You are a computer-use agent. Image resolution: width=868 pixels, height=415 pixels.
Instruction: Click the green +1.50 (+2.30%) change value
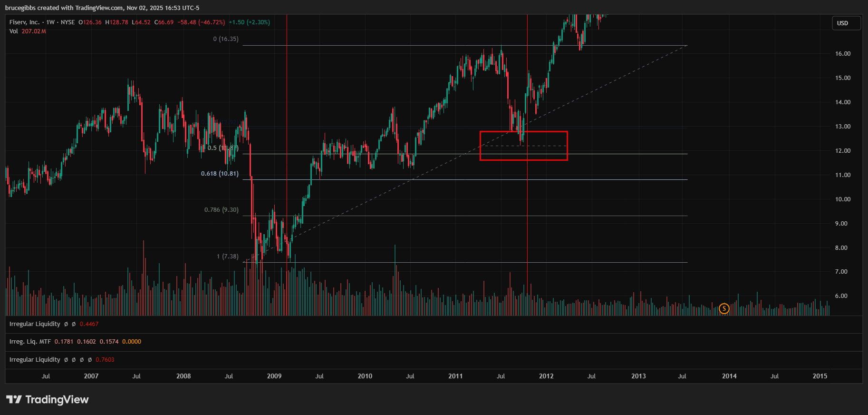pyautogui.click(x=249, y=22)
